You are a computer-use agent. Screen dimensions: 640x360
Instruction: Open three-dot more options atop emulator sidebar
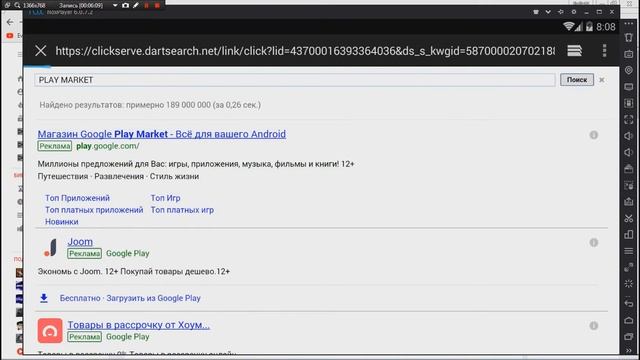click(629, 24)
